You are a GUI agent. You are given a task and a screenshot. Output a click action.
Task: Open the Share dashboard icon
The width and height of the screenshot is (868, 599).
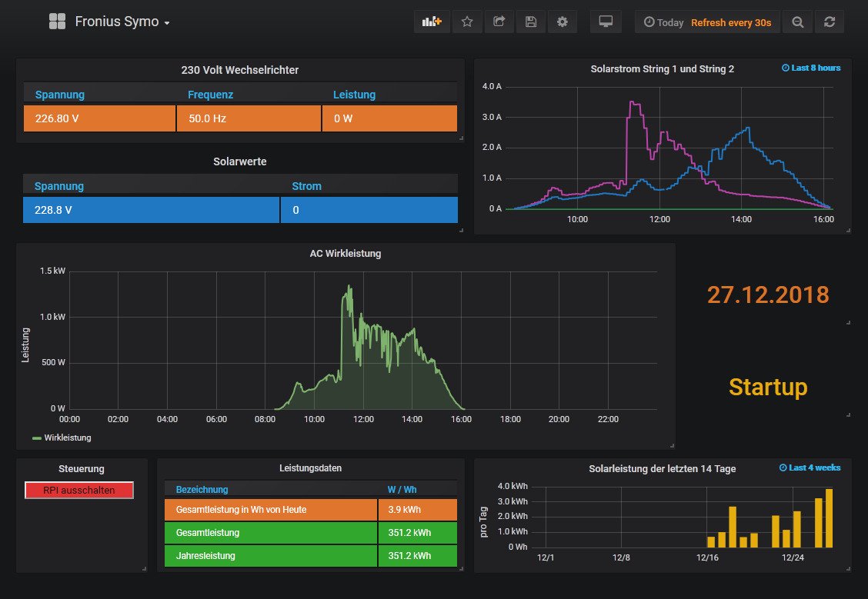[499, 22]
